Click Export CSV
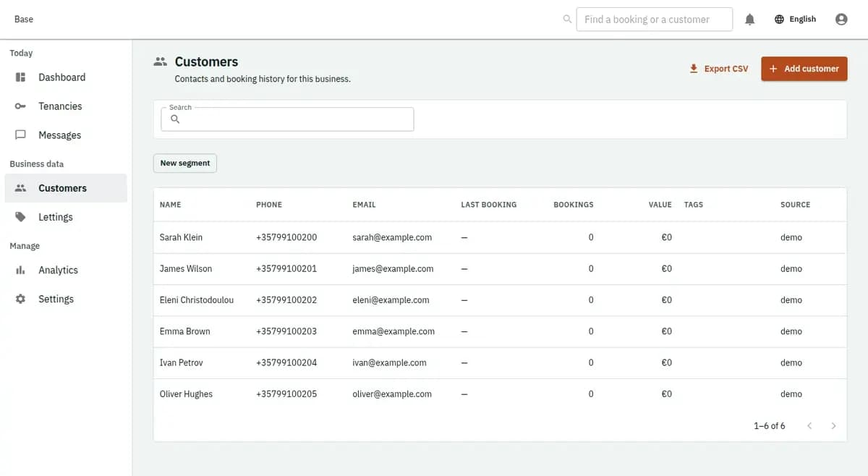The width and height of the screenshot is (868, 476). [718, 69]
